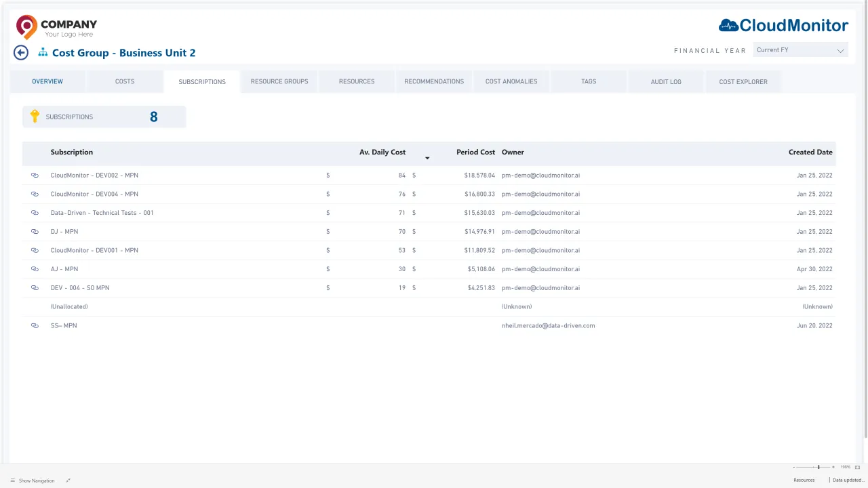Click subscription name CloudMonitor - DEV002 - MPN
868x488 pixels.
(94, 176)
